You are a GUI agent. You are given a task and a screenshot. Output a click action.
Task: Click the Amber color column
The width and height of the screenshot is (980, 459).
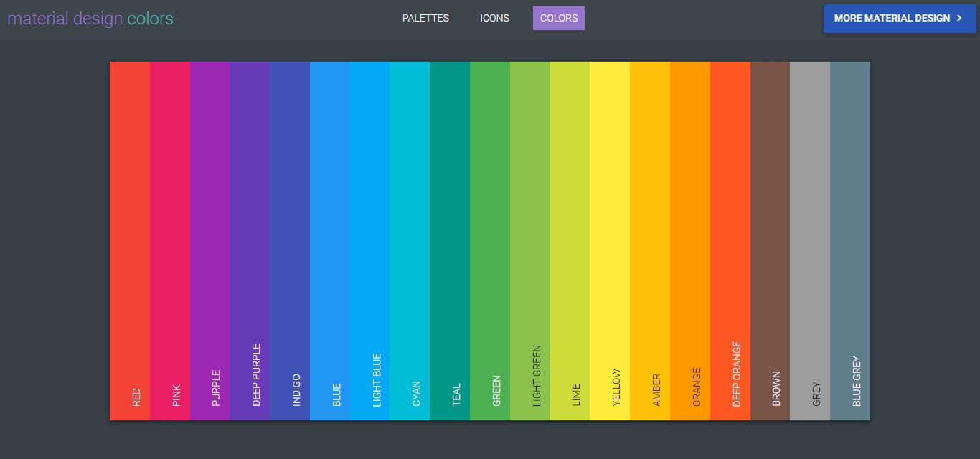(x=651, y=241)
